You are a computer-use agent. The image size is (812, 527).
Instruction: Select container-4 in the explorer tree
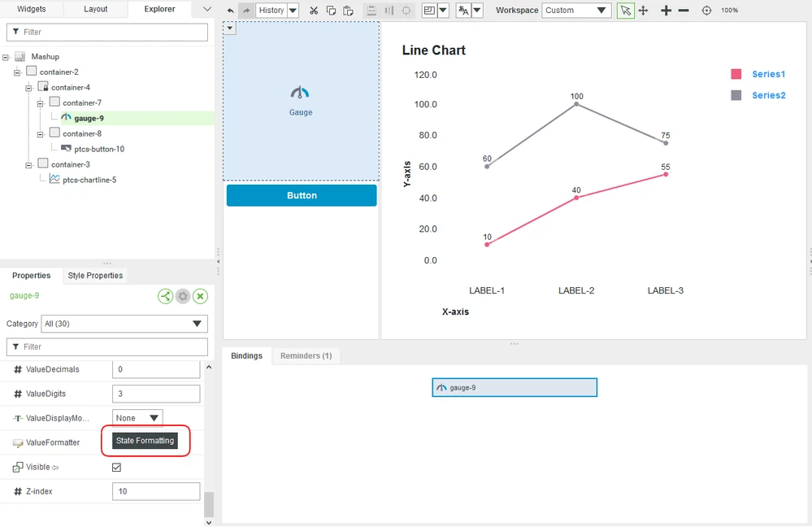tap(70, 88)
